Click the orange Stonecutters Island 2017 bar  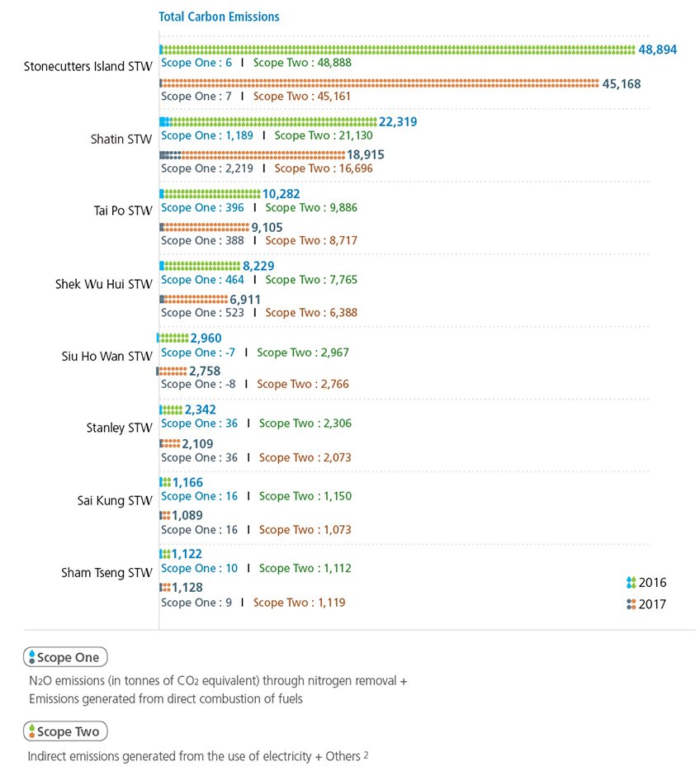pyautogui.click(x=380, y=83)
